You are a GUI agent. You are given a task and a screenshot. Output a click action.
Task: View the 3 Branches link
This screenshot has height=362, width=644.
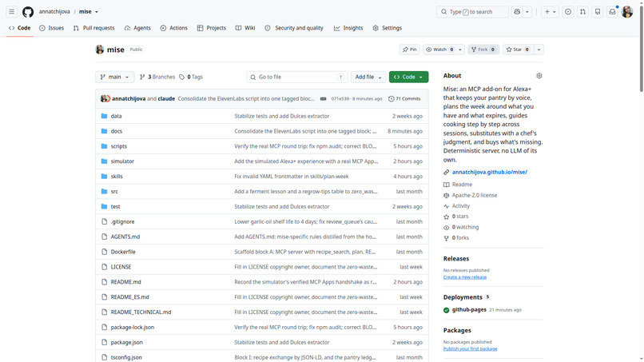point(157,77)
